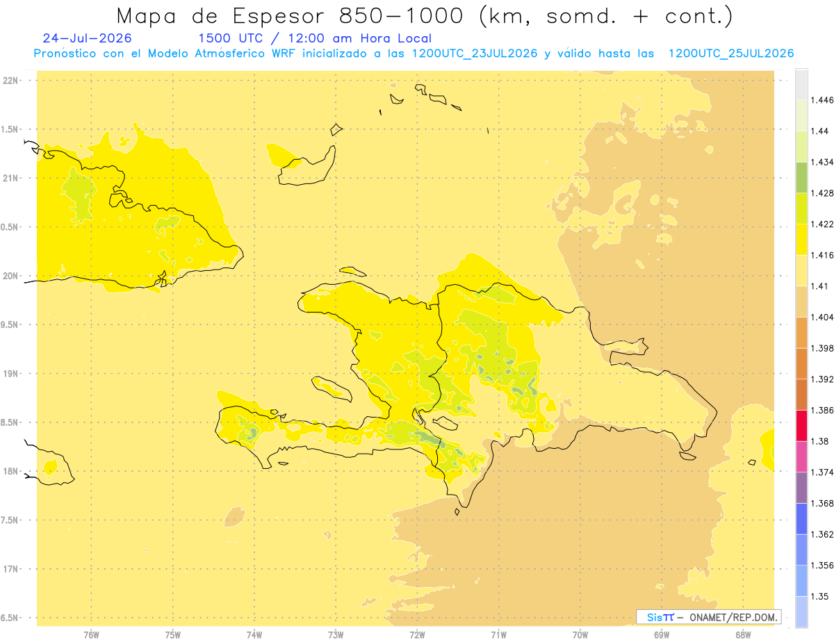The width and height of the screenshot is (834, 644).
Task: Click the pale yellow legend swatch between 1.41 and 1.416
Action: coord(801,270)
